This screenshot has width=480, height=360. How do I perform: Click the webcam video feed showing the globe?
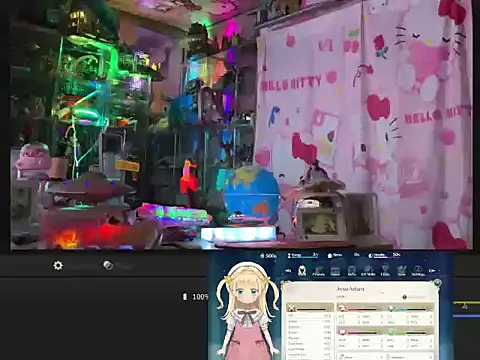pyautogui.click(x=241, y=124)
